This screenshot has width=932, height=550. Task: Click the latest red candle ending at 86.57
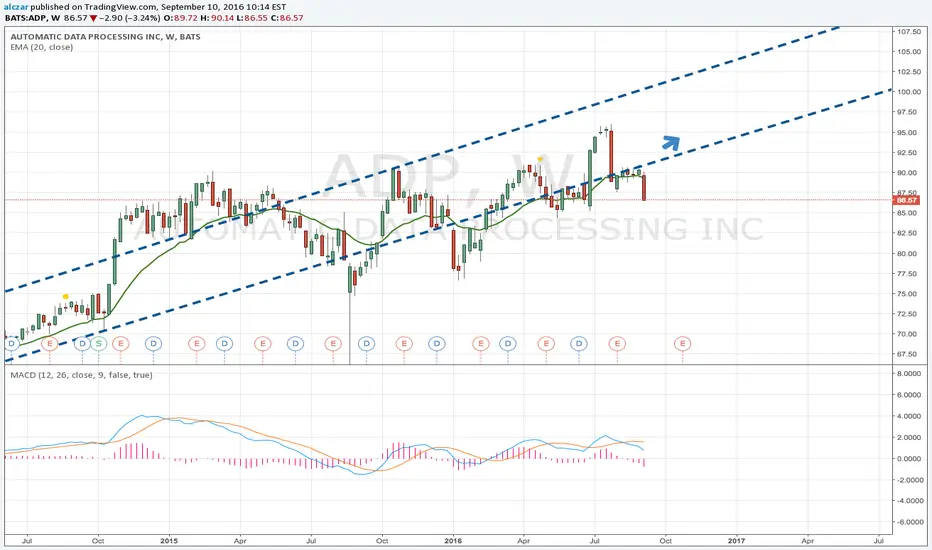pos(644,187)
